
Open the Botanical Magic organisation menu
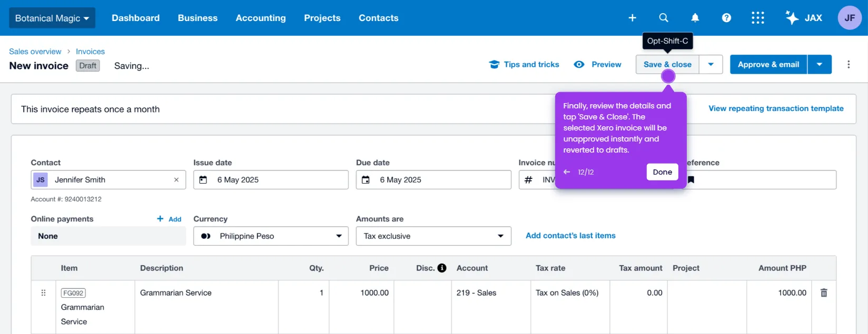[52, 18]
